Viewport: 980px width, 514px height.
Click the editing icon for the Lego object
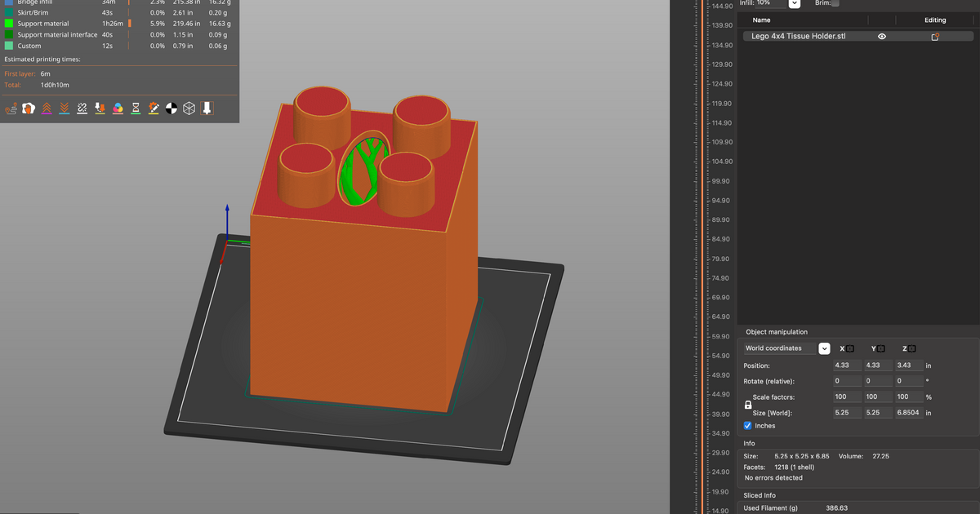coord(935,36)
